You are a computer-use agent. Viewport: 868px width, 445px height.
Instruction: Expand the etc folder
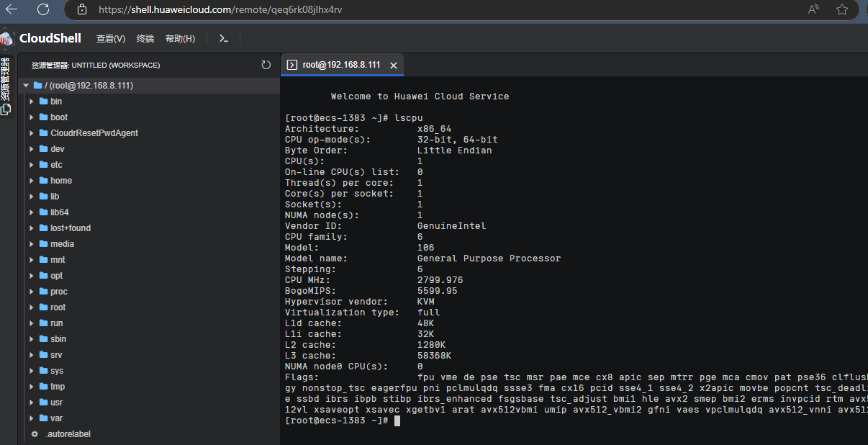click(x=32, y=165)
